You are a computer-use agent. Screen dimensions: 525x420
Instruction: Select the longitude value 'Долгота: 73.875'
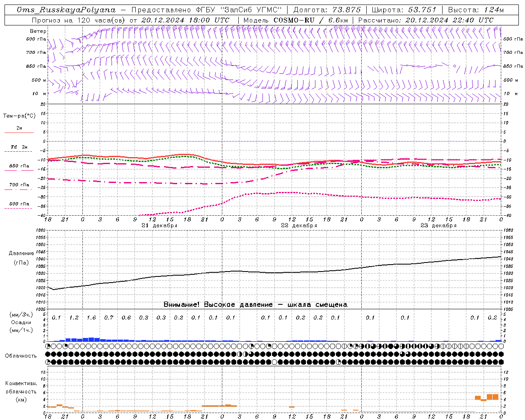[x=327, y=10]
